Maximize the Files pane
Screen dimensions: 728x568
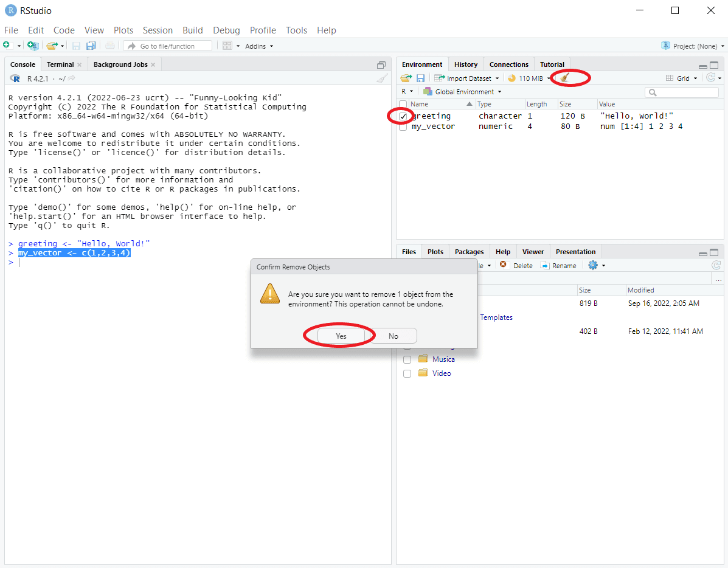pos(714,252)
